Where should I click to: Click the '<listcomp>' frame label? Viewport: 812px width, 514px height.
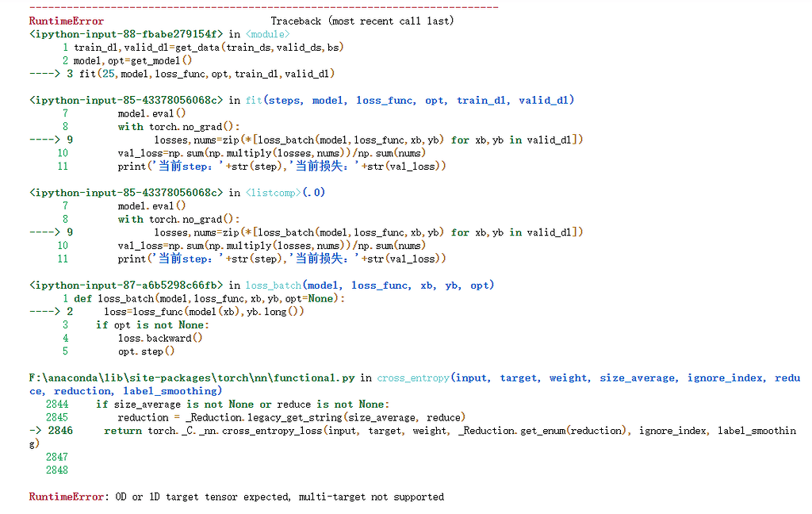pyautogui.click(x=273, y=193)
